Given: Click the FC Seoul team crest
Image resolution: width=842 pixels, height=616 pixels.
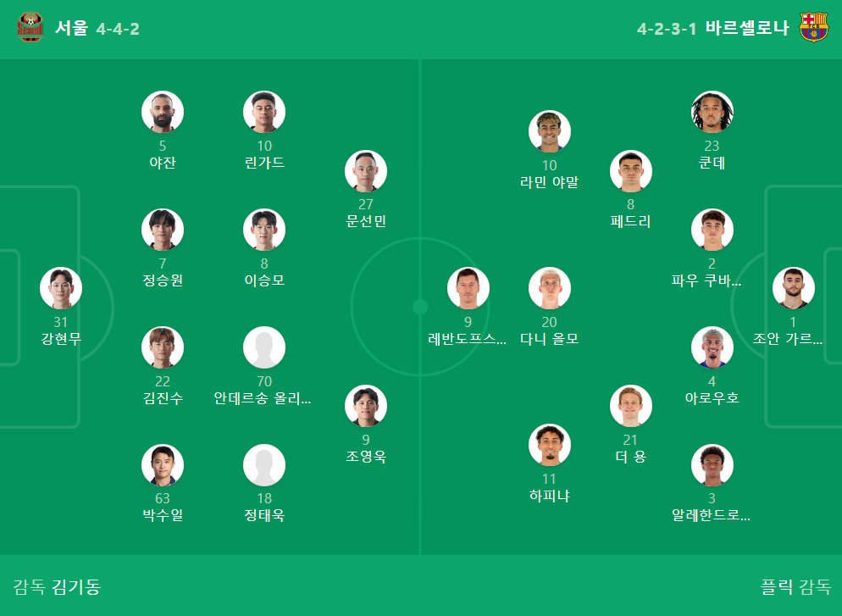Looking at the screenshot, I should 30,27.
